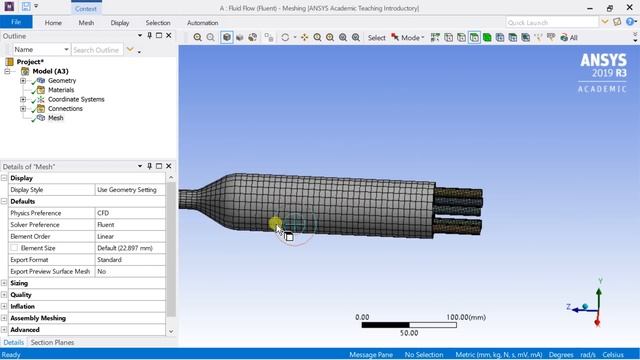Close the Outline panel
Screen dimensions: 640x360
169,36
